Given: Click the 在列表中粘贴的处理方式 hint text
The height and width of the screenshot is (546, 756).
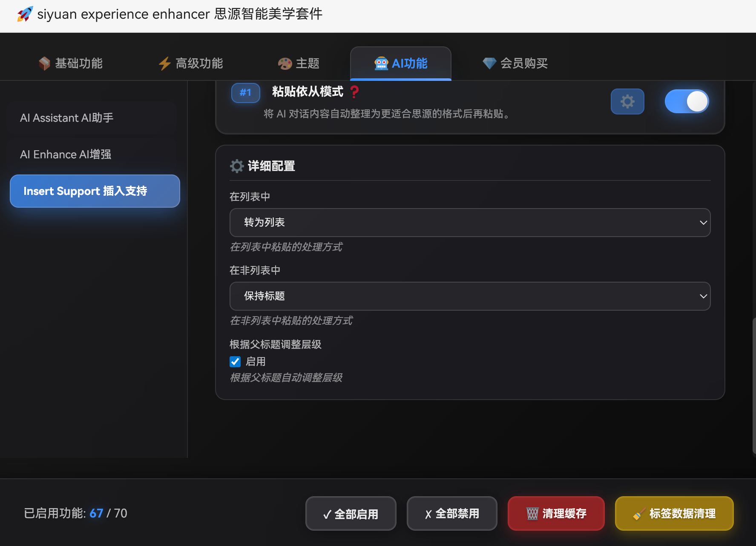Looking at the screenshot, I should 286,247.
